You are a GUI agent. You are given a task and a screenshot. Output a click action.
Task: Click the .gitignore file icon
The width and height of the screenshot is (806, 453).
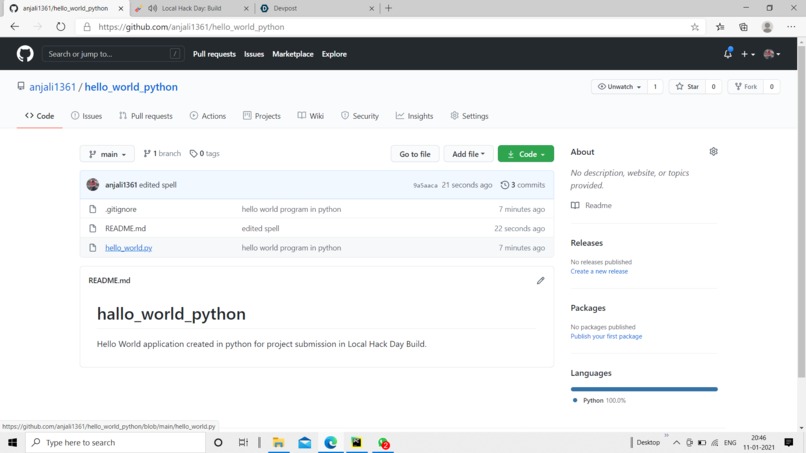coord(93,209)
